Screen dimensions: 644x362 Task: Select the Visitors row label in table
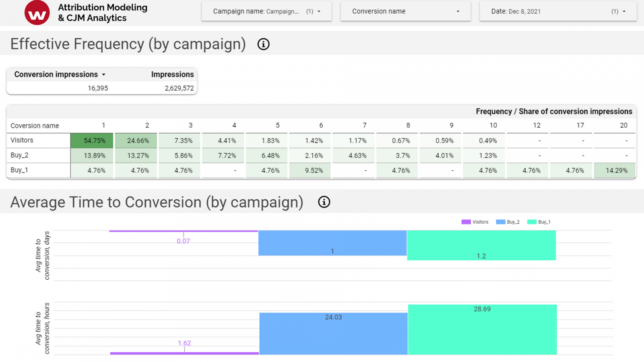coord(22,140)
